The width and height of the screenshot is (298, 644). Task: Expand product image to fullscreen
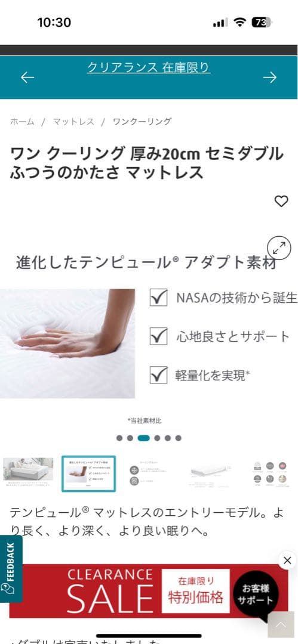click(279, 248)
